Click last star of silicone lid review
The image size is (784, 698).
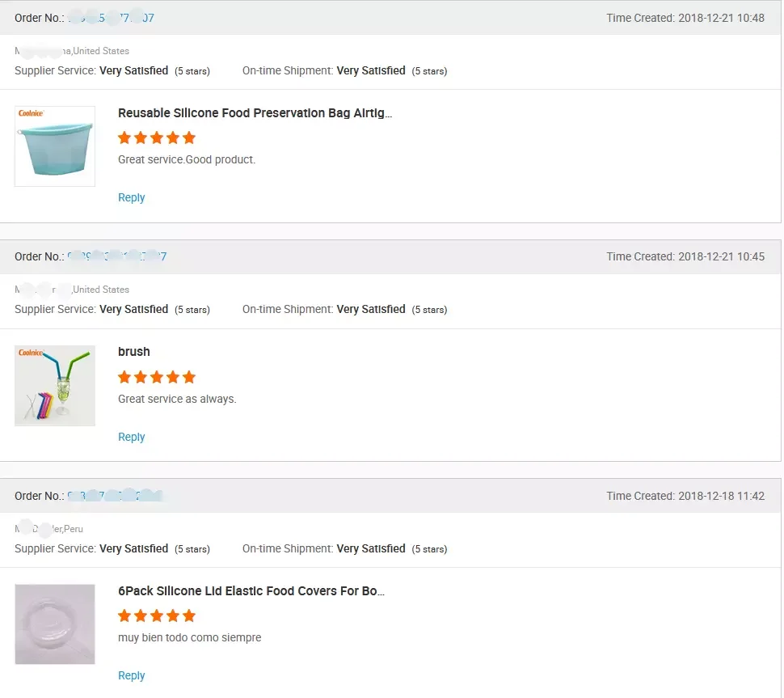pos(189,616)
